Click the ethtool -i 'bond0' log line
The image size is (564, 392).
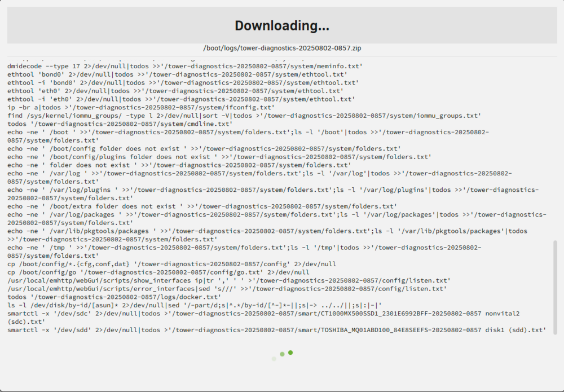pos(183,83)
